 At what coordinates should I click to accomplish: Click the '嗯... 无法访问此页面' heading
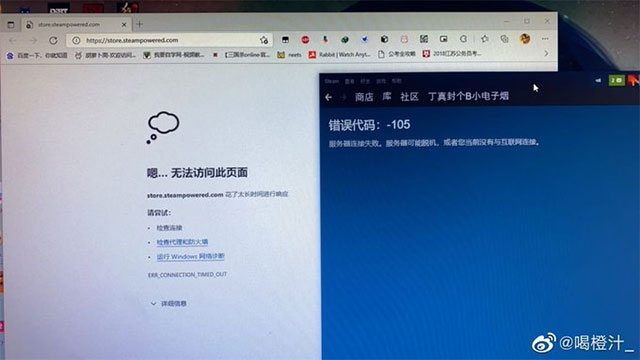pos(198,173)
